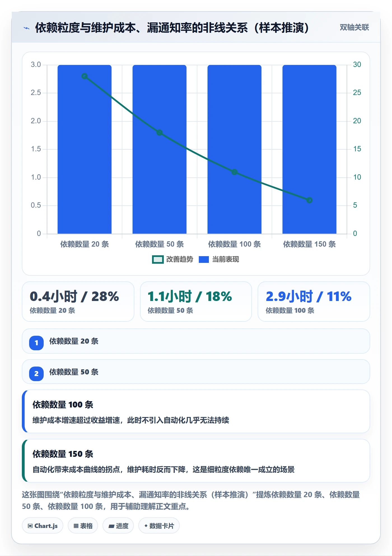
Task: Select list row 依赖数量 50 条
Action: click(x=196, y=372)
